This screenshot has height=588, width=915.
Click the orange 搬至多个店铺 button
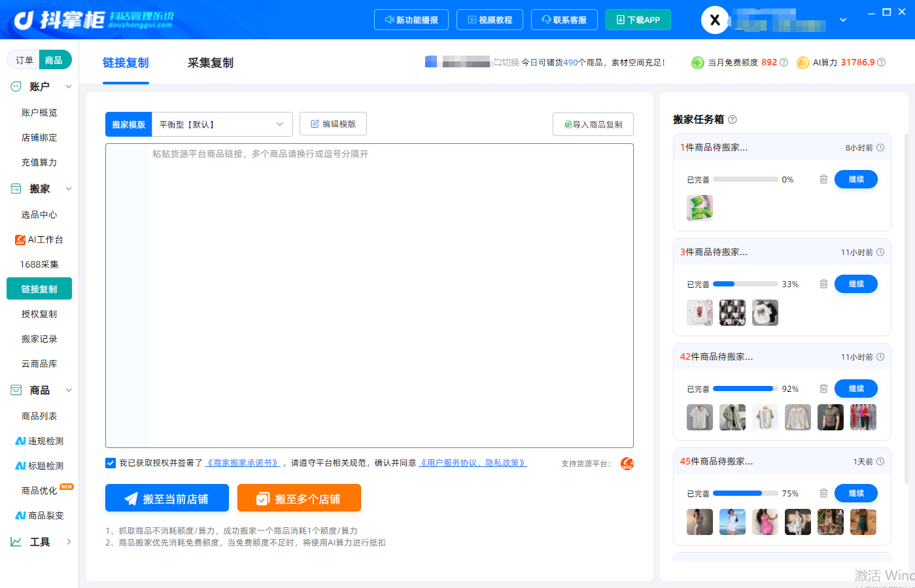tap(299, 498)
